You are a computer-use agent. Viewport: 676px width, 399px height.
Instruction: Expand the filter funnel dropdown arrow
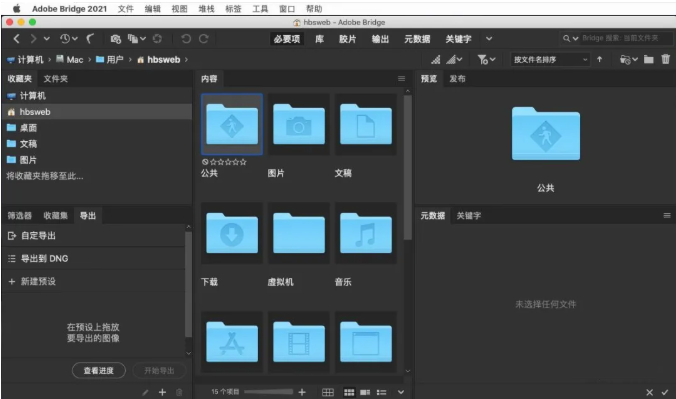(x=492, y=60)
